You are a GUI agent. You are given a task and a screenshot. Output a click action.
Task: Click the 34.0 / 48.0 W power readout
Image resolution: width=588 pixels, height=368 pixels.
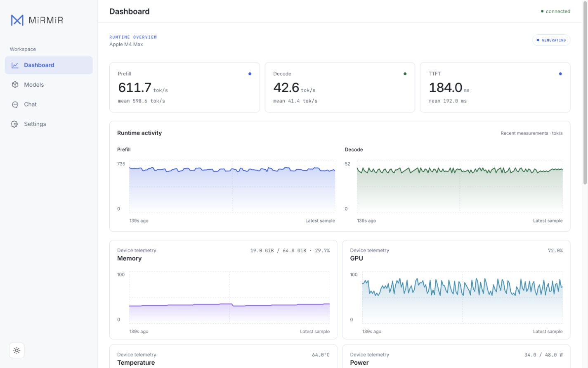[543, 355]
